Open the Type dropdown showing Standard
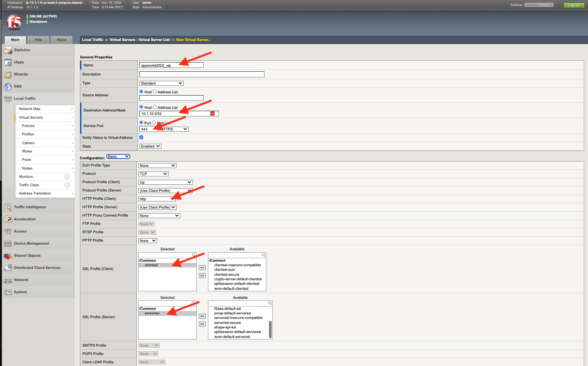This screenshot has height=366, width=588. [x=161, y=83]
